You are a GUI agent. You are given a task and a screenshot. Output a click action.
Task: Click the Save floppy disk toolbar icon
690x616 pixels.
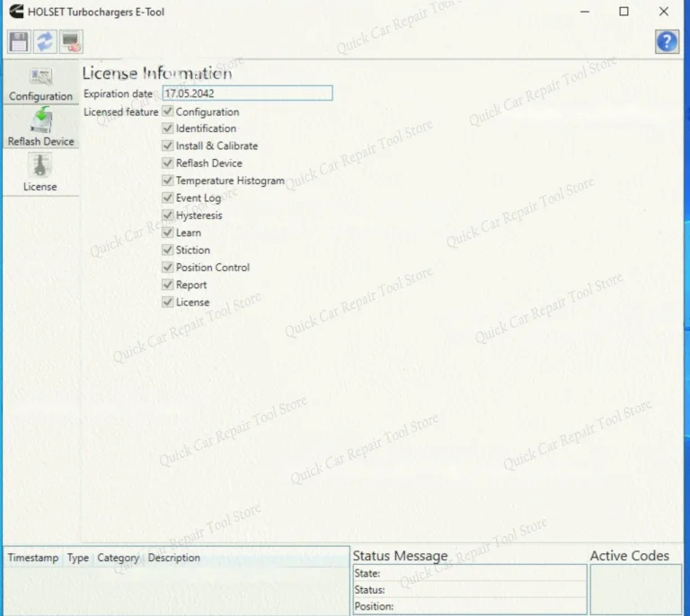(x=19, y=42)
